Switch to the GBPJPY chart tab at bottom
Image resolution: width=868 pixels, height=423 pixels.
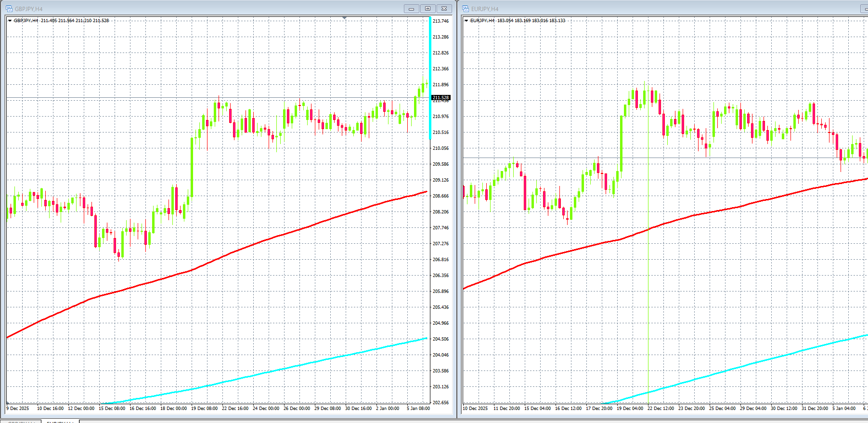click(22, 422)
